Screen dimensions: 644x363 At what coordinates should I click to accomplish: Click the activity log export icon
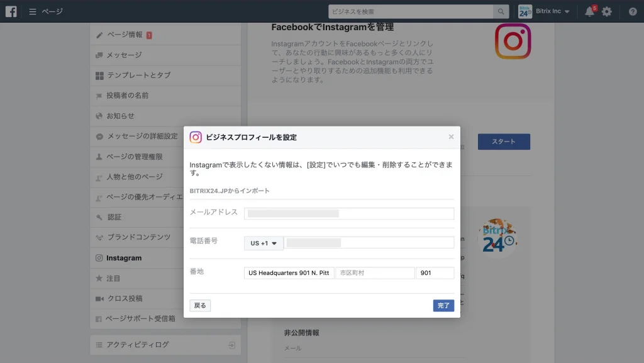[231, 345]
